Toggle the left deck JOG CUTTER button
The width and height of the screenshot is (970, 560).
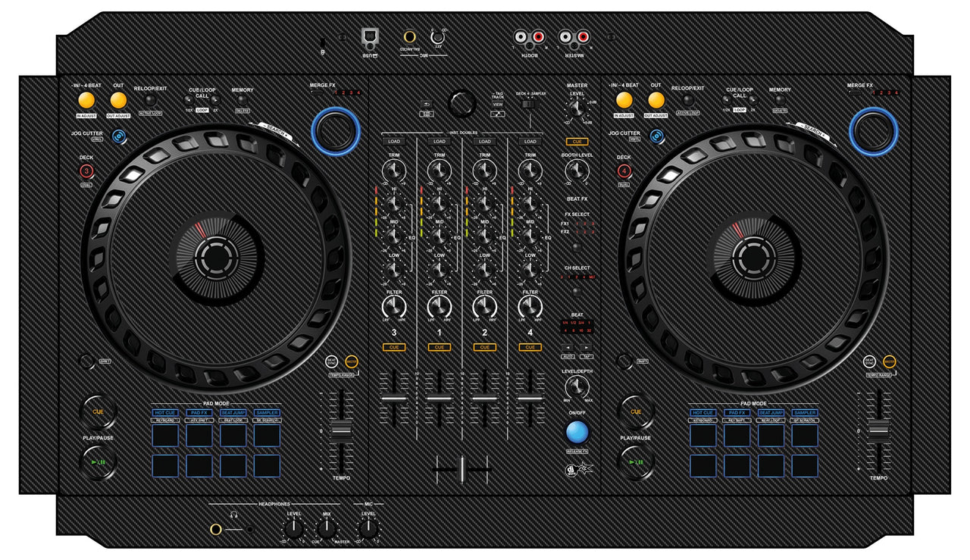click(120, 136)
